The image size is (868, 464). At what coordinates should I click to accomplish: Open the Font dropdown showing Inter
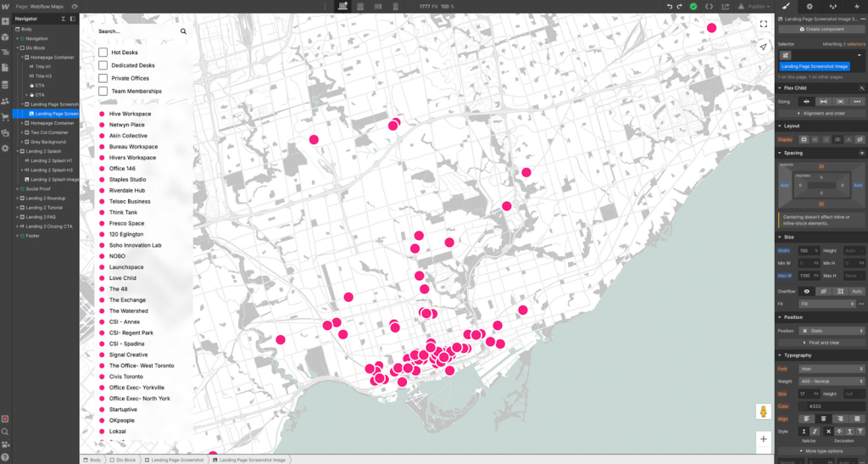[831, 369]
